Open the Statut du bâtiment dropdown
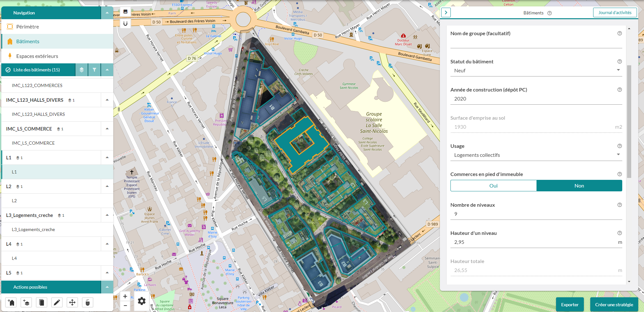This screenshot has width=644, height=312. [x=536, y=71]
